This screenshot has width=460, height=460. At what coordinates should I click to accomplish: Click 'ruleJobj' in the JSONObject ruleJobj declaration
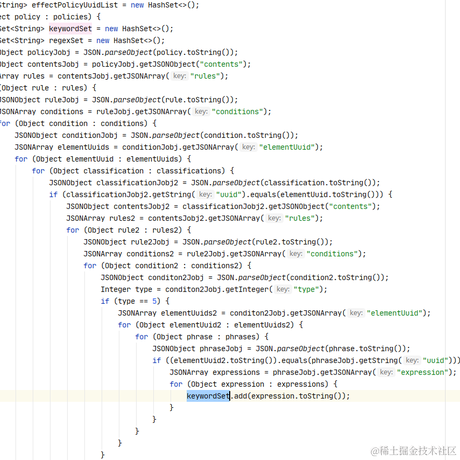coord(62,100)
